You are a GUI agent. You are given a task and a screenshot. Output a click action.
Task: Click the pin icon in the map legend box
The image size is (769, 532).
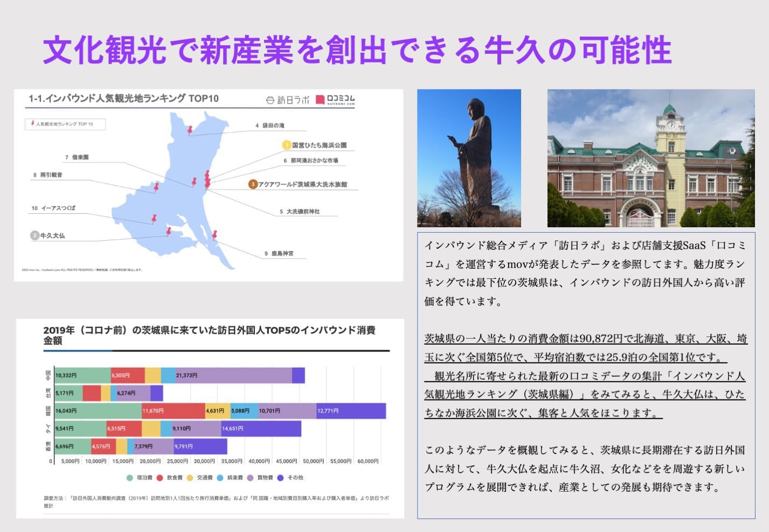click(x=32, y=124)
